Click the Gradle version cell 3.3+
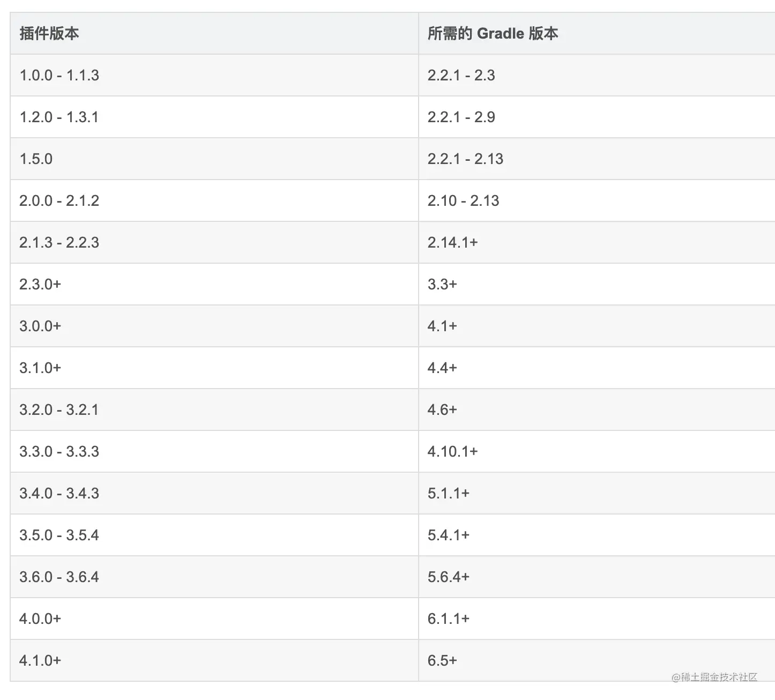Screen dimensions: 775x700 click(442, 285)
